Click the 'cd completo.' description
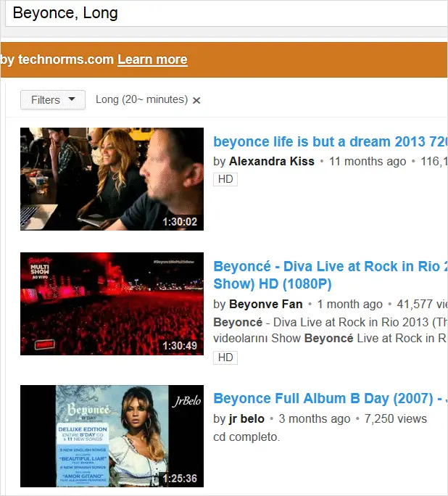Screen dimensions: 448x496 [x=246, y=437]
